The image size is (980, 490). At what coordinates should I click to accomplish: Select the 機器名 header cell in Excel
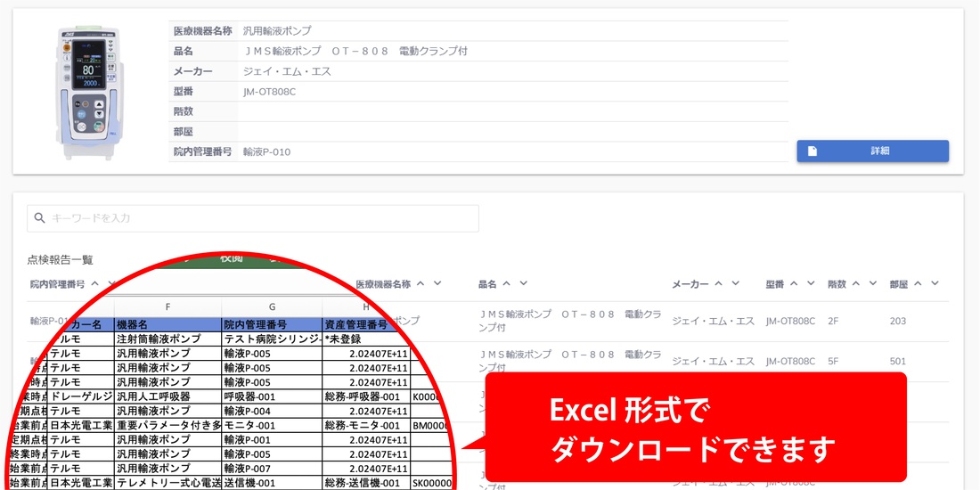167,324
